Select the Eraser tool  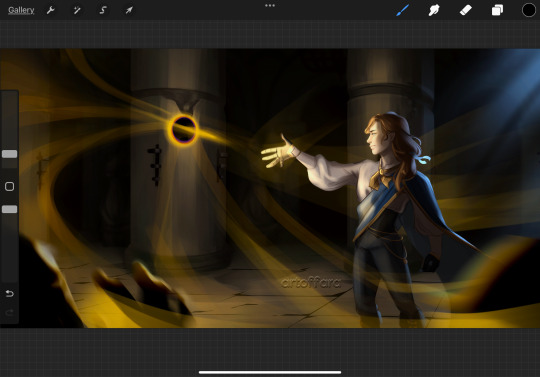pyautogui.click(x=466, y=10)
